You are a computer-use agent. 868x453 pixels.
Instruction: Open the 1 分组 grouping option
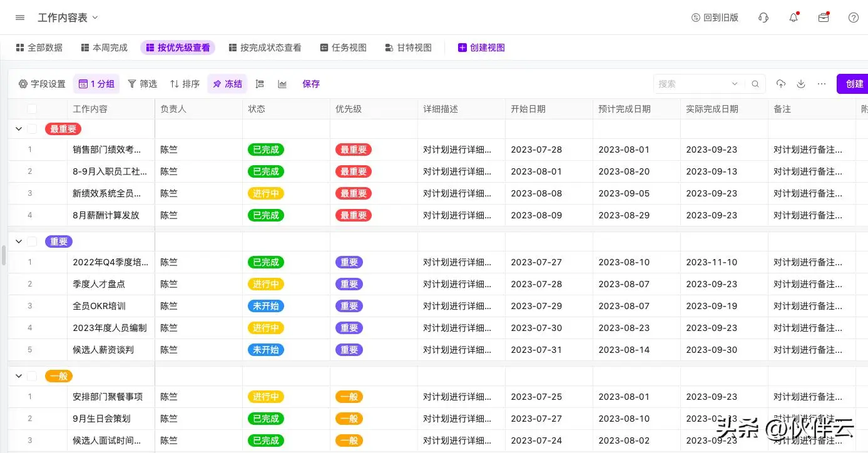coord(96,84)
